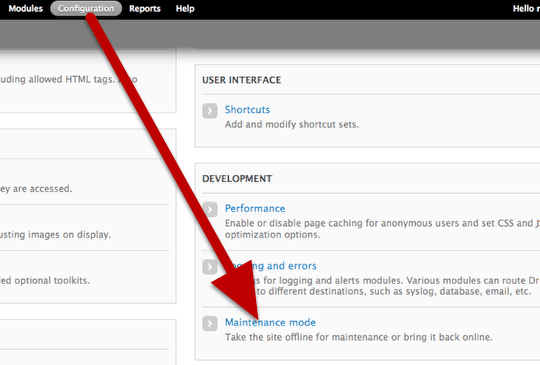Screen dimensions: 540x365
Task: Click the page caching description under Performance
Action: (x=382, y=229)
